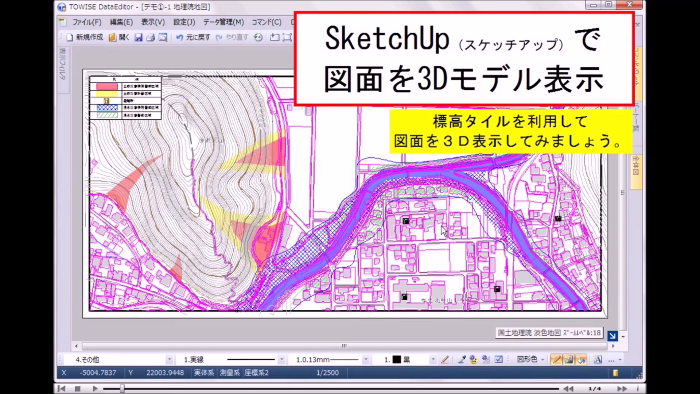700x394 pixels.
Task: Expand the 4.その他 layer dropdown
Action: coord(169,360)
